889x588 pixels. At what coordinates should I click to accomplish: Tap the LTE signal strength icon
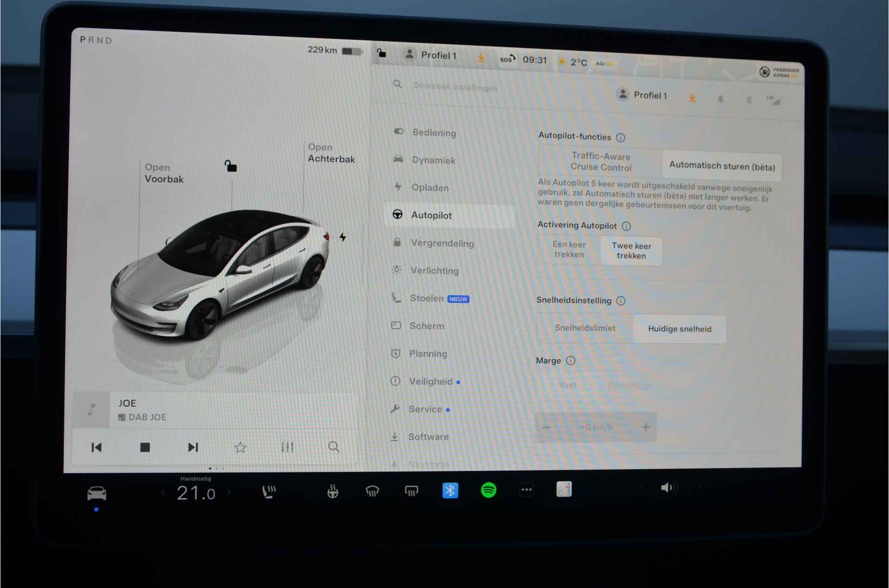[x=774, y=100]
